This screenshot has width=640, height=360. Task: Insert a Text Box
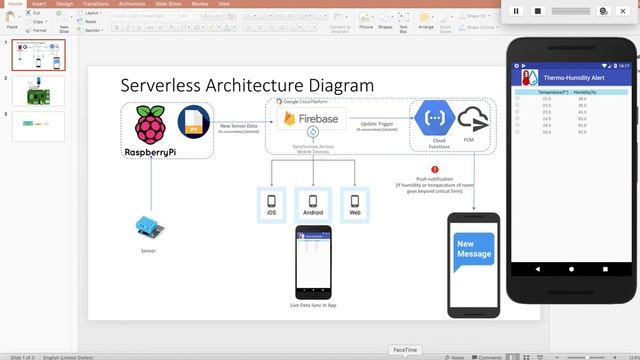point(403,22)
